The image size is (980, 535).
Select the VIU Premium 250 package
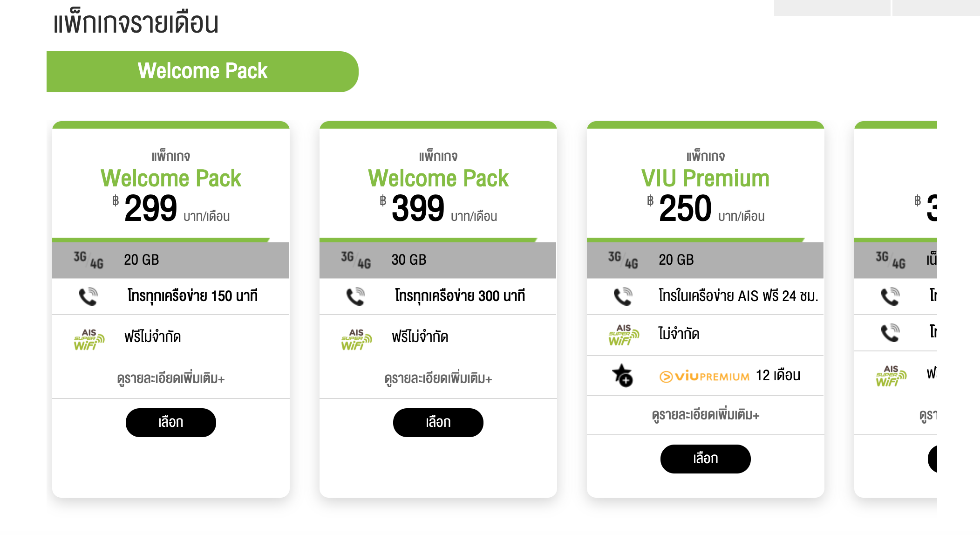click(705, 459)
